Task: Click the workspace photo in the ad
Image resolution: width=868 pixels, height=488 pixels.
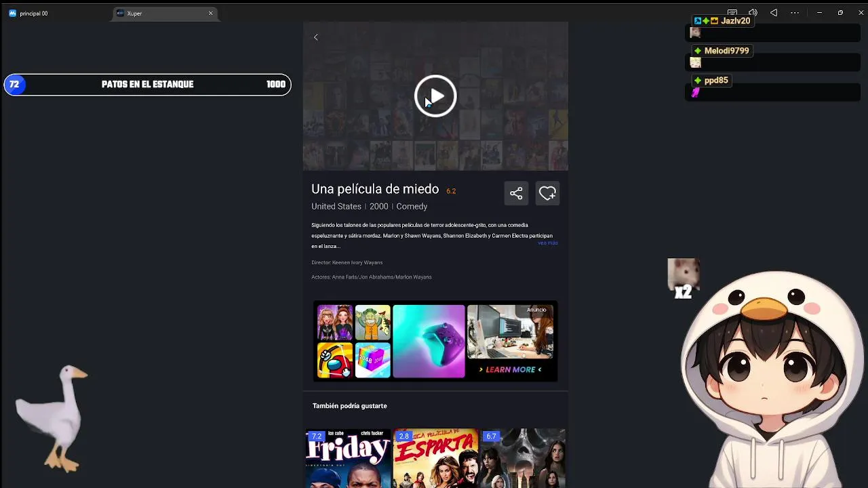Action: coord(510,331)
